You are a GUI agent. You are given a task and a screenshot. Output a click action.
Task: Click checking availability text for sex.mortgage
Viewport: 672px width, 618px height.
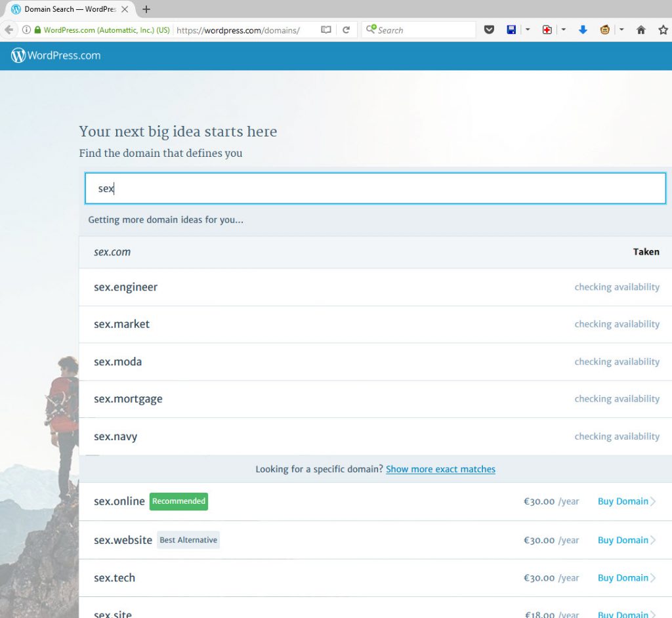(617, 400)
